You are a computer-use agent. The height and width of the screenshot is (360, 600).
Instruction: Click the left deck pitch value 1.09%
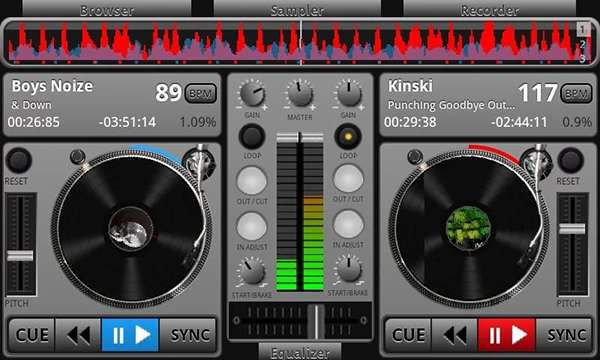pyautogui.click(x=198, y=122)
